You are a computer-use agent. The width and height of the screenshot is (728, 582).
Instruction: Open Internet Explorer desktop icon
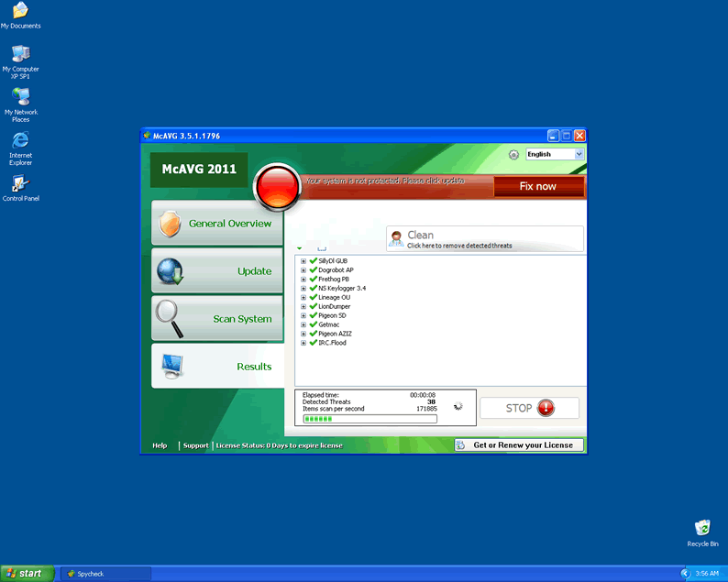point(20,140)
